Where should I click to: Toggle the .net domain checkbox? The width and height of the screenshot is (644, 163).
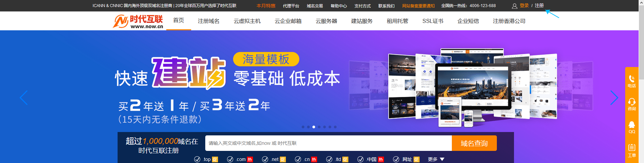pyautogui.click(x=265, y=159)
